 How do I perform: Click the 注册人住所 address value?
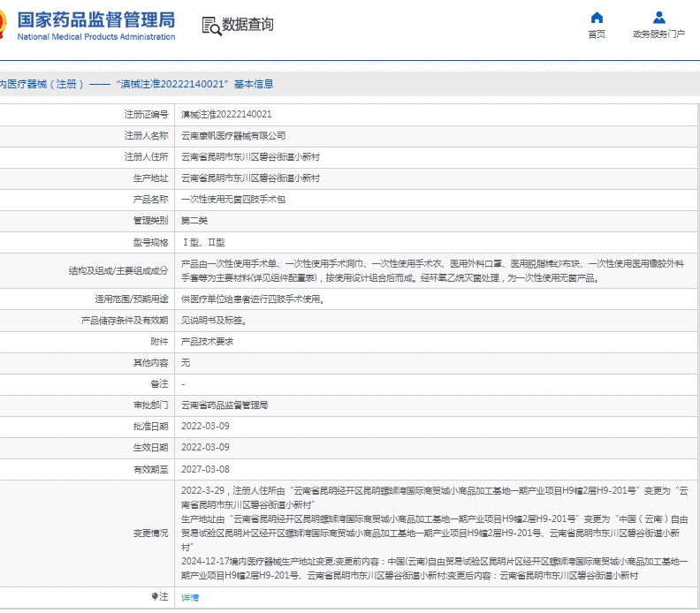pyautogui.click(x=250, y=157)
